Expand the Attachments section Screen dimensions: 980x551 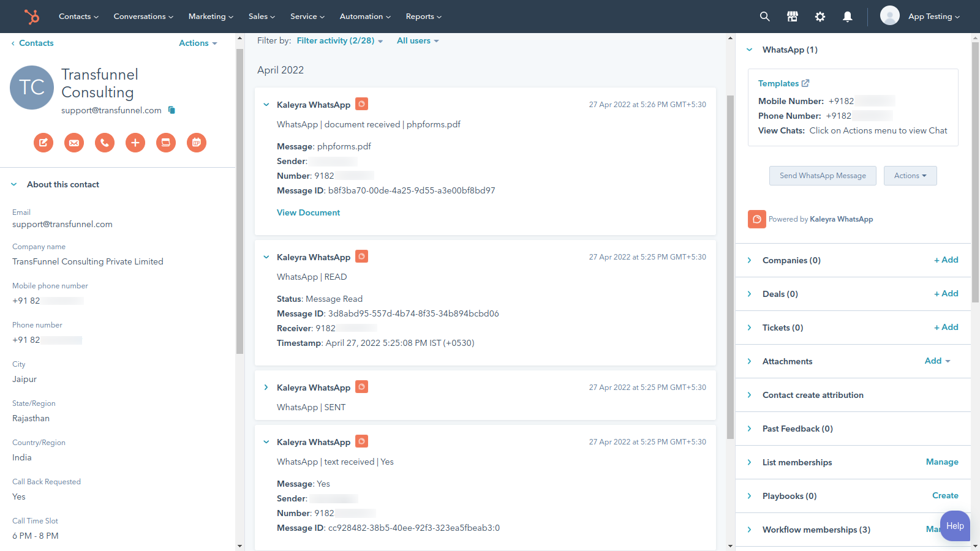[x=750, y=361]
